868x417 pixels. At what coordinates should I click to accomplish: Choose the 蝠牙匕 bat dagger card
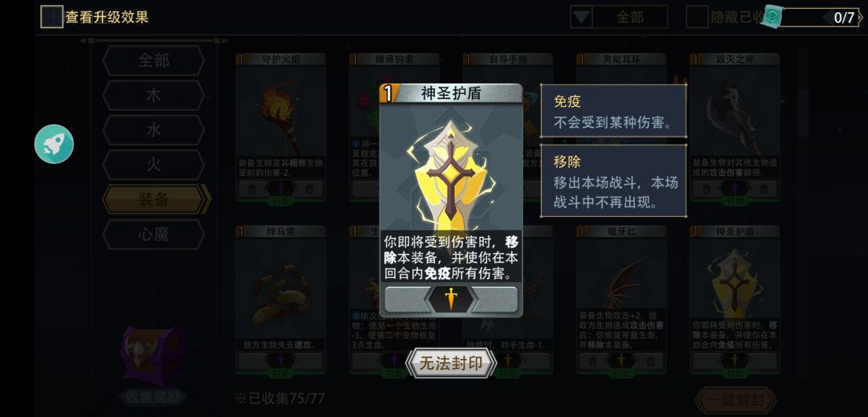click(x=620, y=299)
